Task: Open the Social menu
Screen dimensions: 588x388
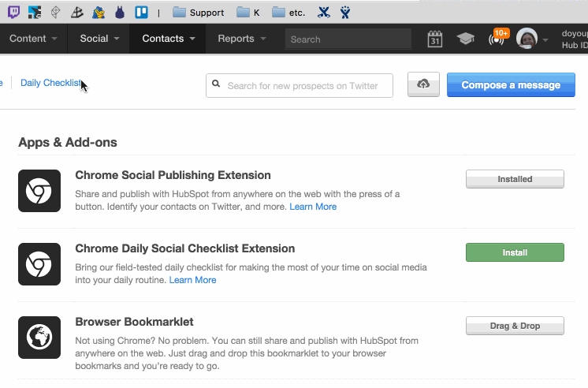Action: pos(99,39)
